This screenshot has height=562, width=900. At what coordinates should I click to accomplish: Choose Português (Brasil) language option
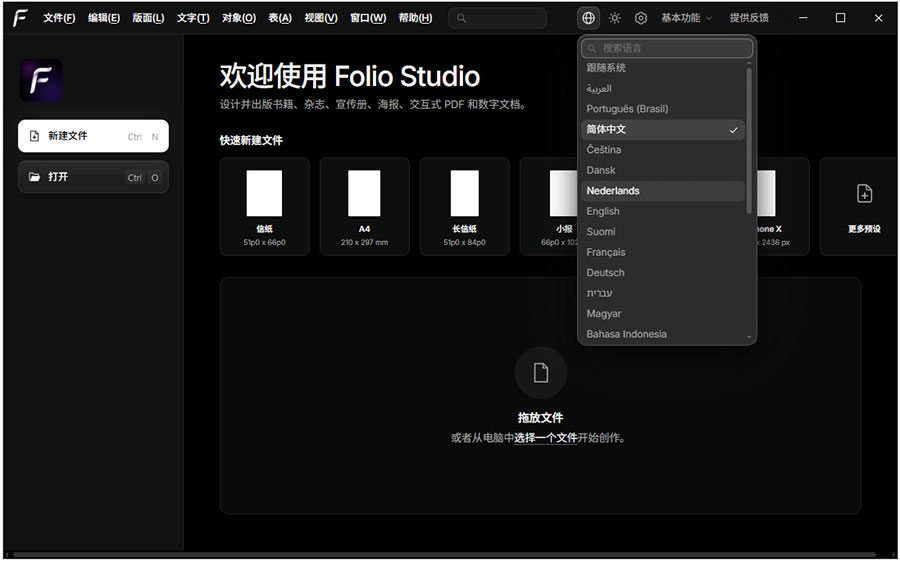coord(662,108)
